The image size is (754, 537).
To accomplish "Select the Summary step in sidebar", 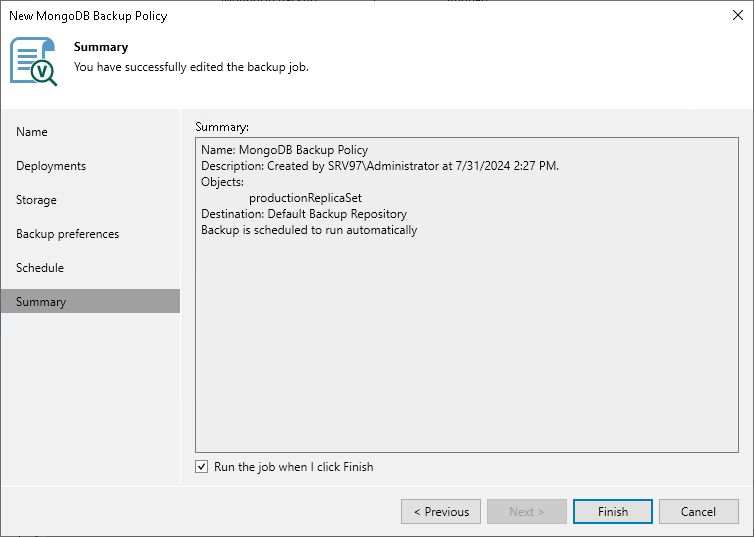I will tap(90, 301).
